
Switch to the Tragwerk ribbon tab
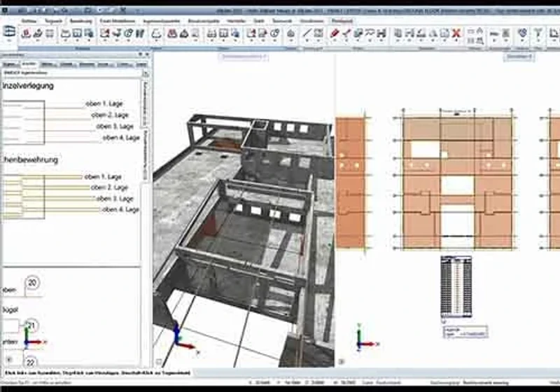54,21
